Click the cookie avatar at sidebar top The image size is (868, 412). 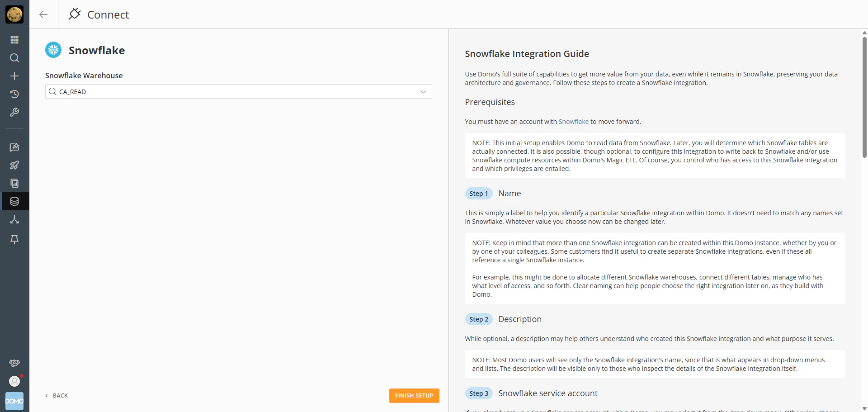tap(14, 14)
